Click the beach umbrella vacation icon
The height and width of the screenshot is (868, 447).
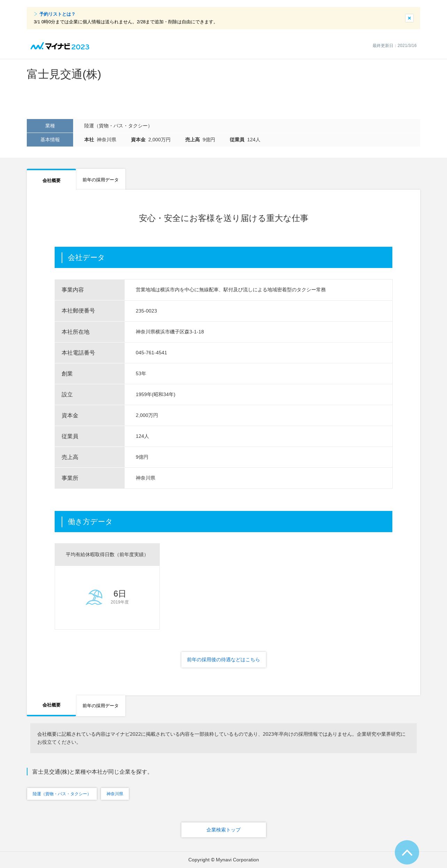(94, 597)
